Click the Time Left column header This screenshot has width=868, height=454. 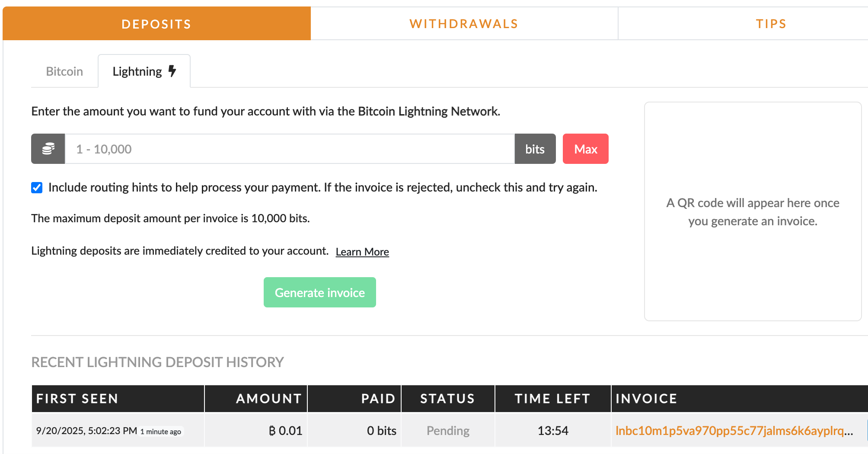pyautogui.click(x=552, y=398)
